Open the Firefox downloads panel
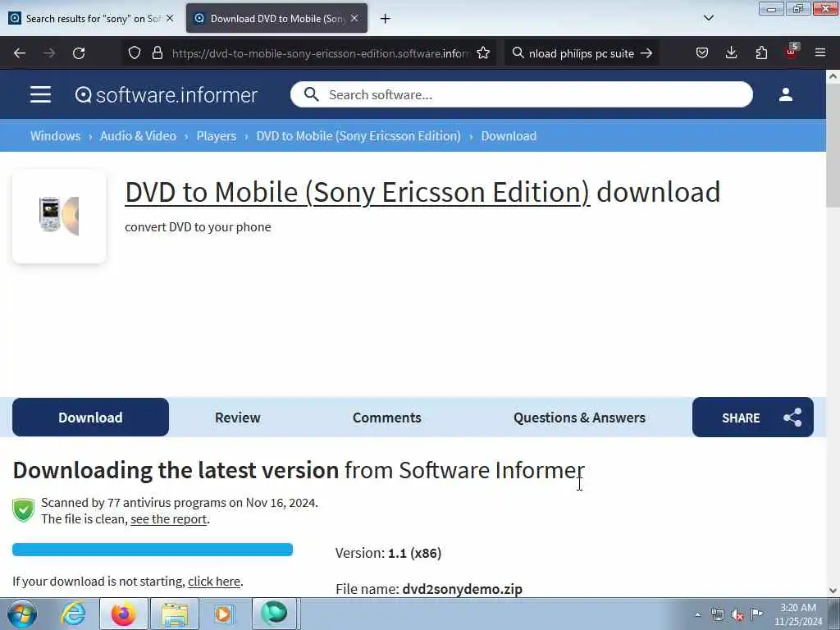Viewport: 840px width, 630px height. (731, 53)
